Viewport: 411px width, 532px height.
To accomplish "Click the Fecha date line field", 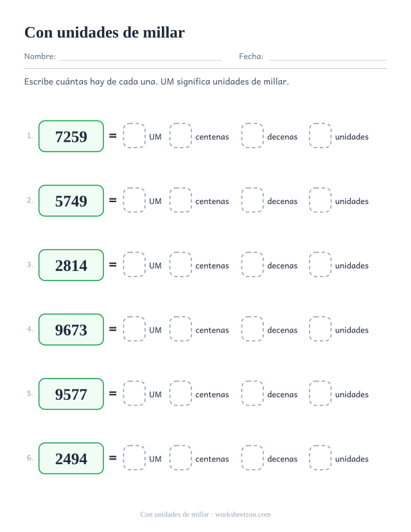I will (x=328, y=56).
